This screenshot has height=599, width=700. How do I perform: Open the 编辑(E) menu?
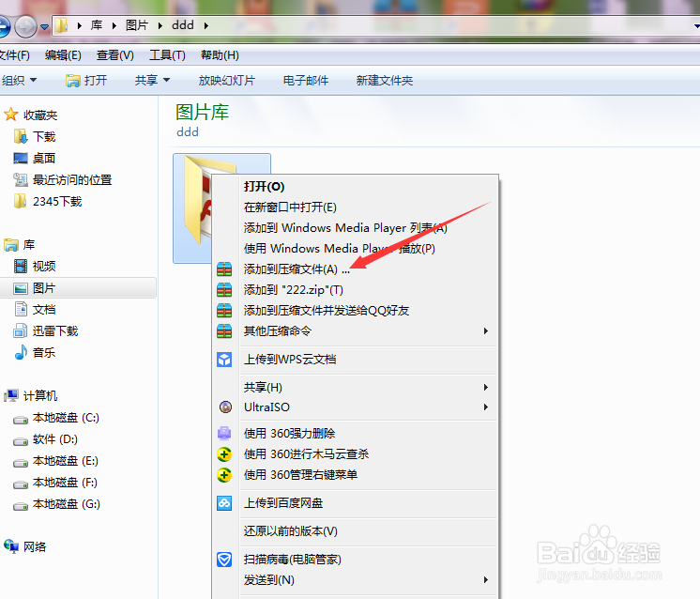[x=63, y=55]
